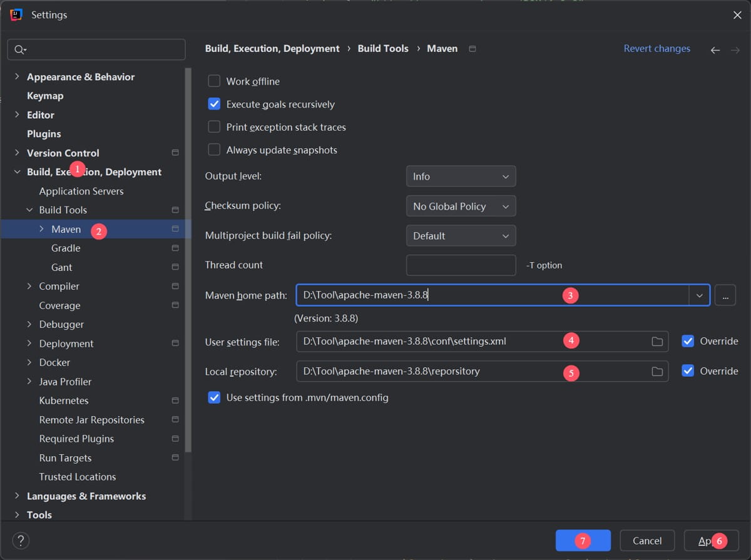
Task: Expand Appearance & Behavior section
Action: pos(17,77)
